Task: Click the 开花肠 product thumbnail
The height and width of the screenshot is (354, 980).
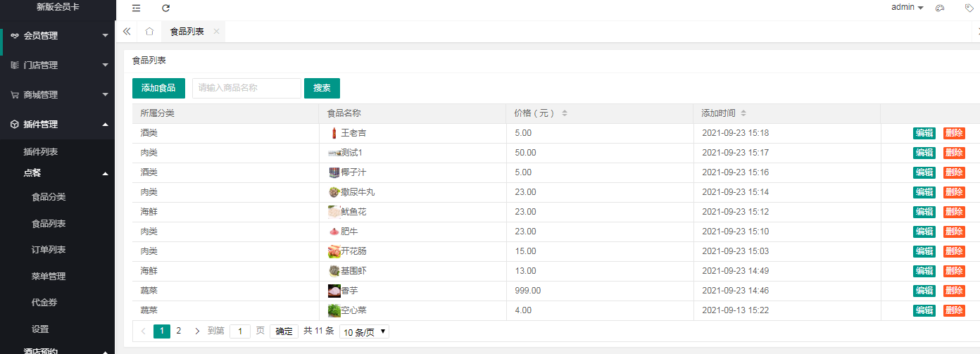Action: tap(334, 251)
